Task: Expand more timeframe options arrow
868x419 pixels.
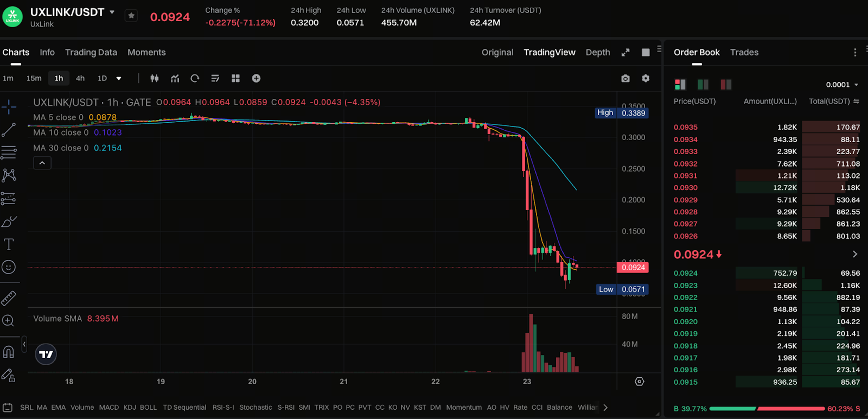Action: (x=119, y=78)
